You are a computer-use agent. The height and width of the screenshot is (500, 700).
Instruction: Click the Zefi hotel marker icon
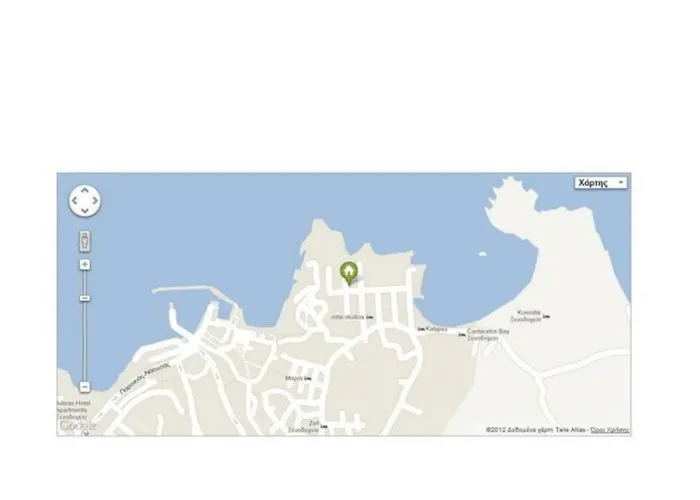point(324,427)
